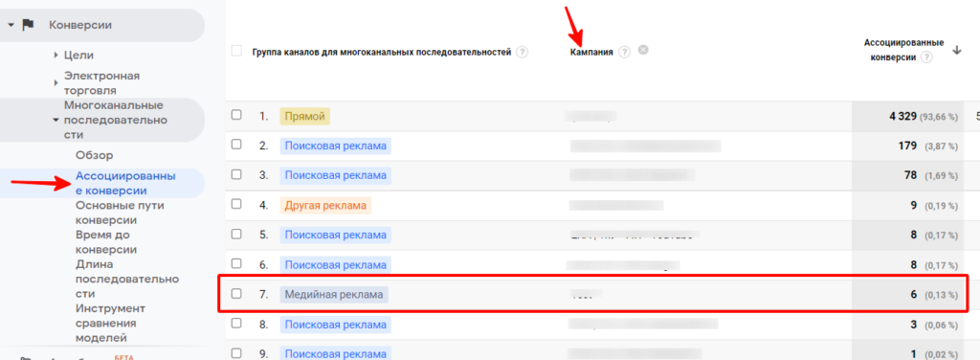Image resolution: width=980 pixels, height=360 pixels.
Task: Open help icon next to Кампания header
Action: 624,53
